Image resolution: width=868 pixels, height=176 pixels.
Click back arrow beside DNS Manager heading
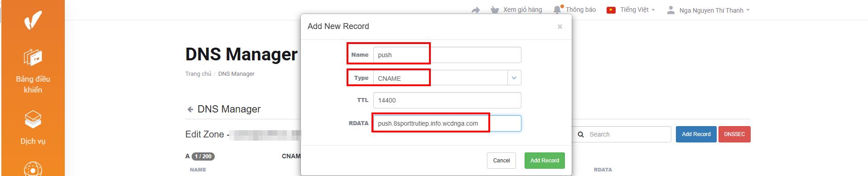coord(190,109)
